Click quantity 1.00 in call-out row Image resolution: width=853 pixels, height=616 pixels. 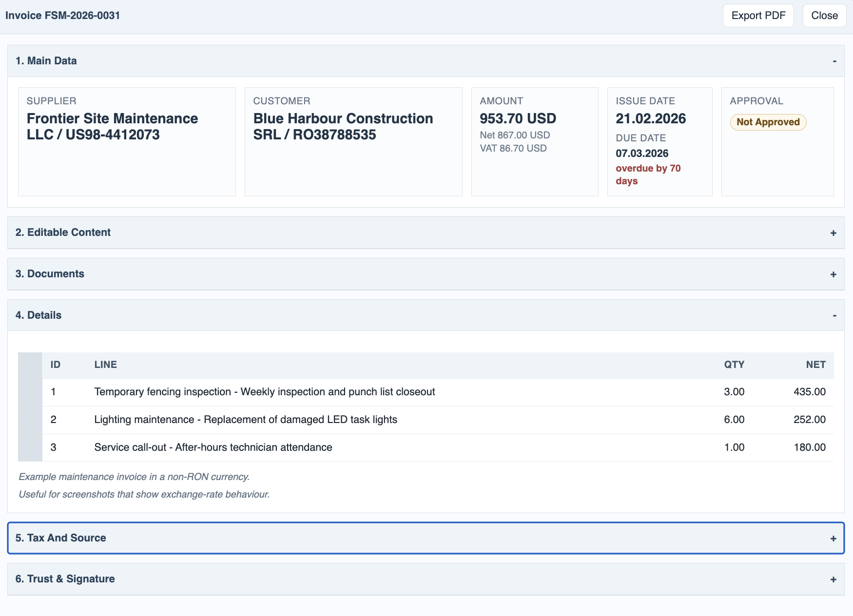(x=734, y=447)
